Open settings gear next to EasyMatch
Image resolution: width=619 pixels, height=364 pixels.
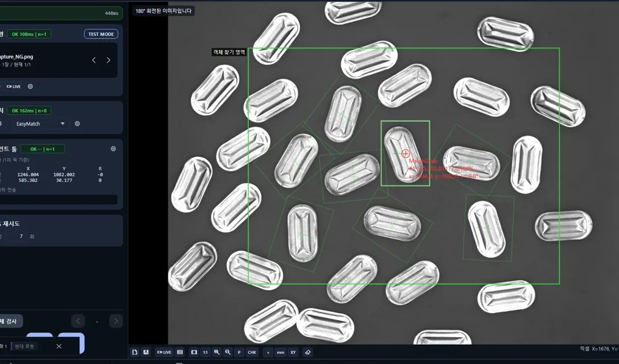tap(77, 124)
